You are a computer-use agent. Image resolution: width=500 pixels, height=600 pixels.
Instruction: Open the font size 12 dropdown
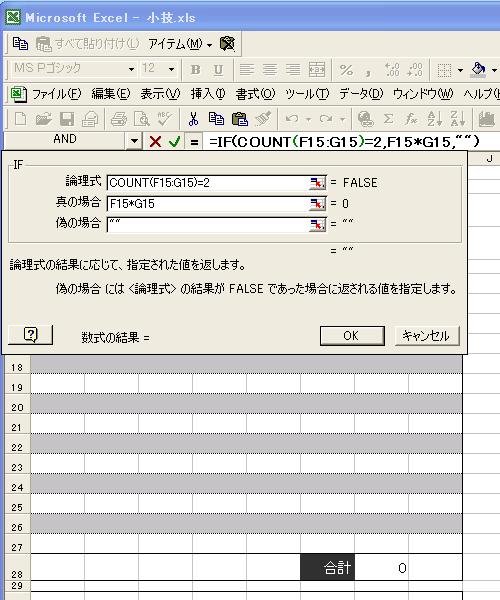[171, 70]
